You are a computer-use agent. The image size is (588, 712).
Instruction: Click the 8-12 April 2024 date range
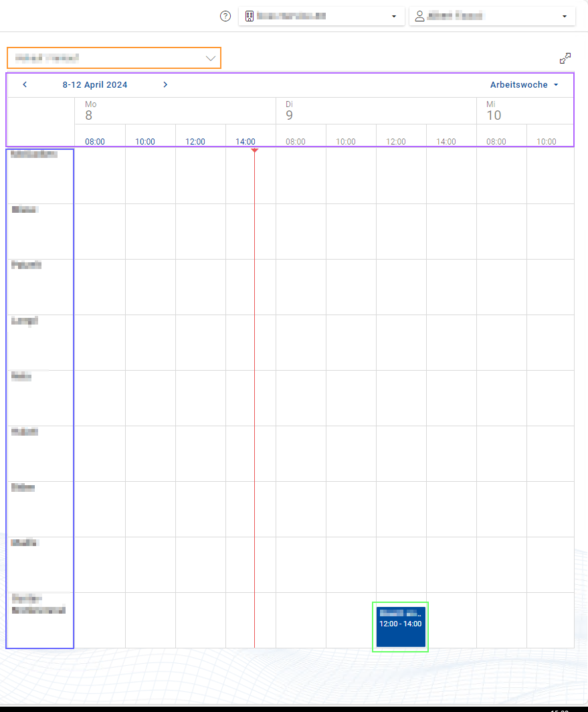[x=95, y=85]
